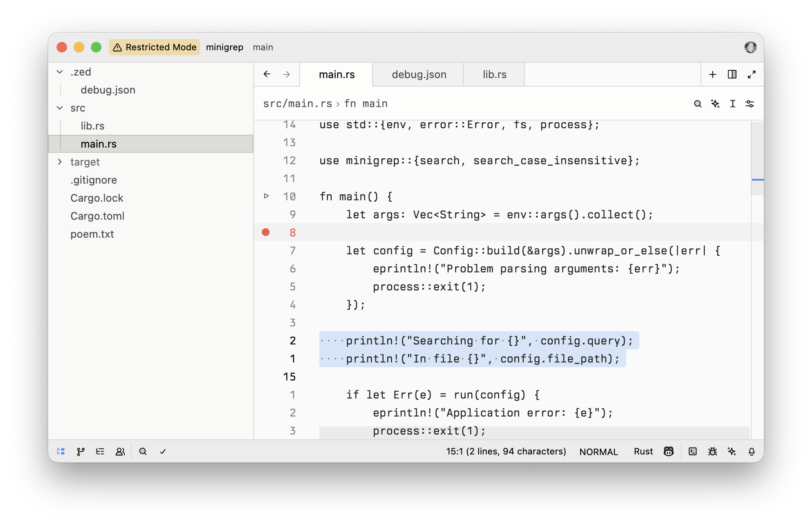Switch to the lib.rs tab
Screen dimensions: 812x526
(494, 74)
